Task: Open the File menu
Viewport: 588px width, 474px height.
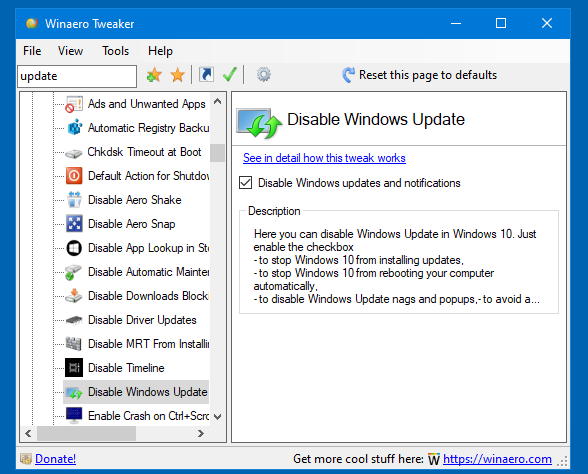Action: pyautogui.click(x=32, y=51)
